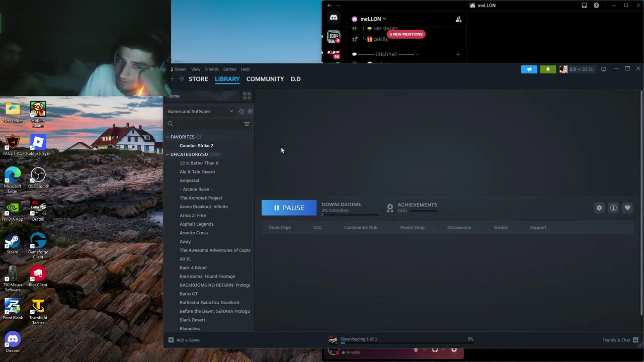The image size is (644, 362).
Task: Show recent games clock filter in library
Action: click(242, 111)
